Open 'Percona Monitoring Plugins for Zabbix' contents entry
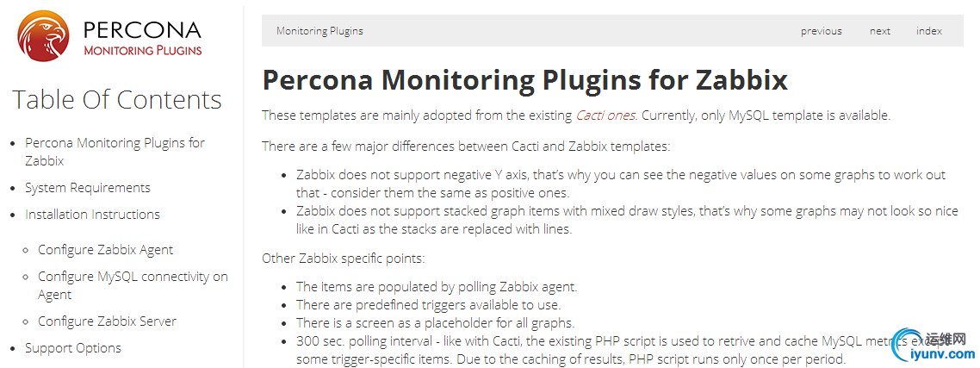The height and width of the screenshot is (368, 980). click(115, 151)
